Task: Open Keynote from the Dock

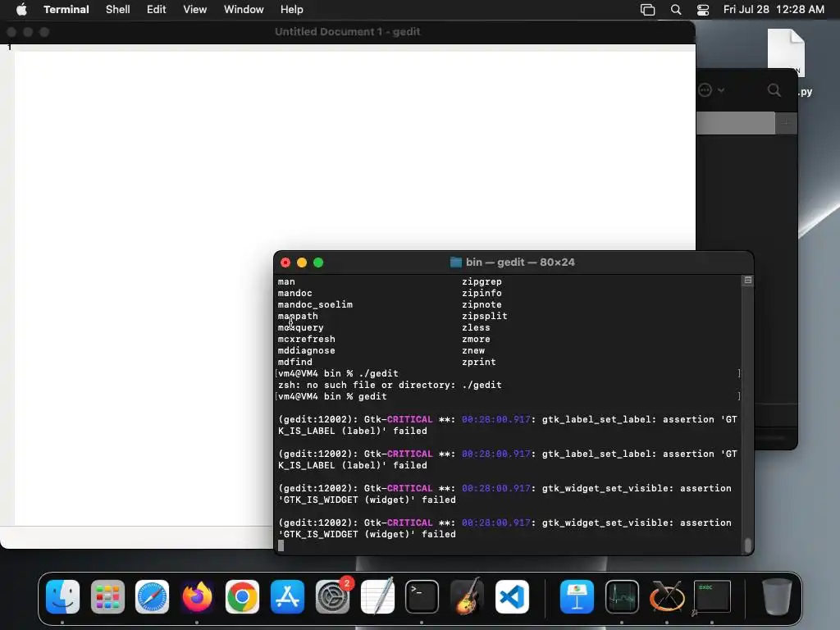Action: (x=577, y=596)
